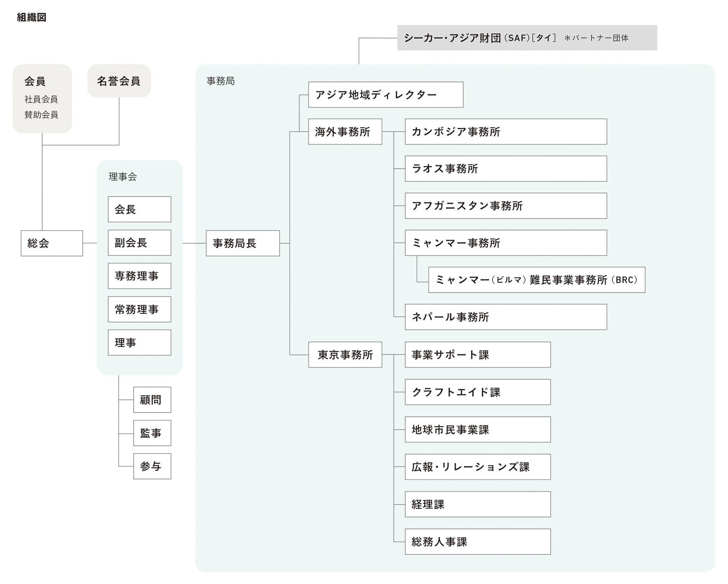Click the 常務理事 box
Screen dimensions: 728x584
[x=139, y=309]
